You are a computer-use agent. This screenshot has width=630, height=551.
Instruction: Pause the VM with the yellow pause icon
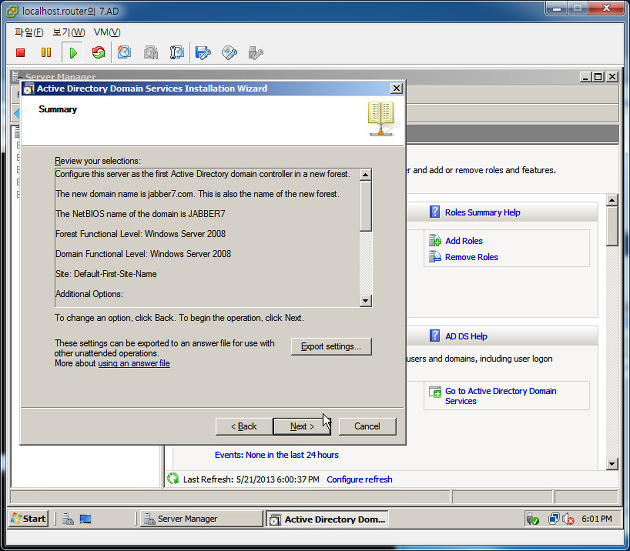click(x=46, y=53)
